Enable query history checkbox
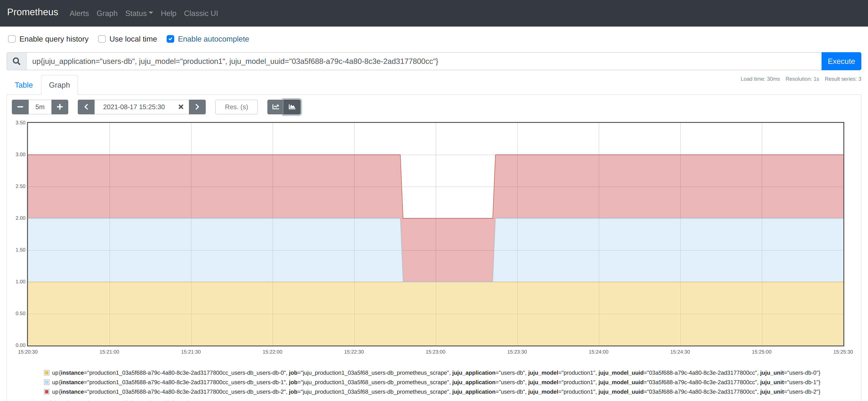 pos(12,39)
